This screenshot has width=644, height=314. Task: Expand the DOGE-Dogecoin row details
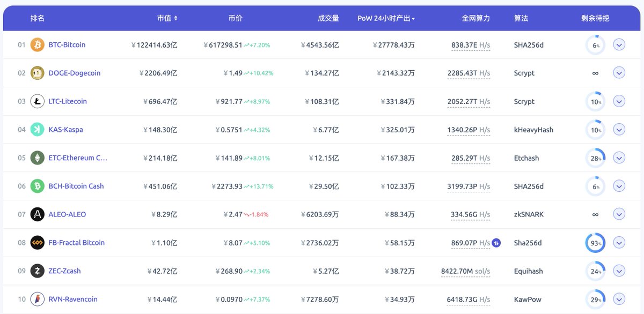619,72
